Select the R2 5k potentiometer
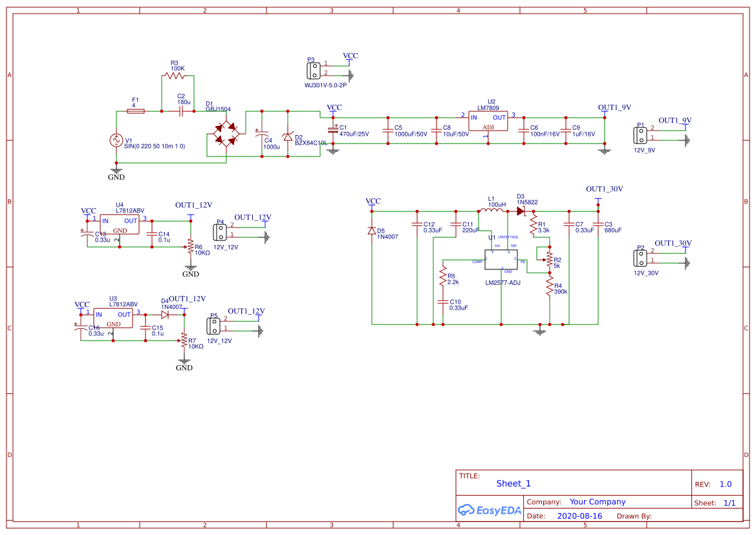The image size is (756, 535). 549,258
